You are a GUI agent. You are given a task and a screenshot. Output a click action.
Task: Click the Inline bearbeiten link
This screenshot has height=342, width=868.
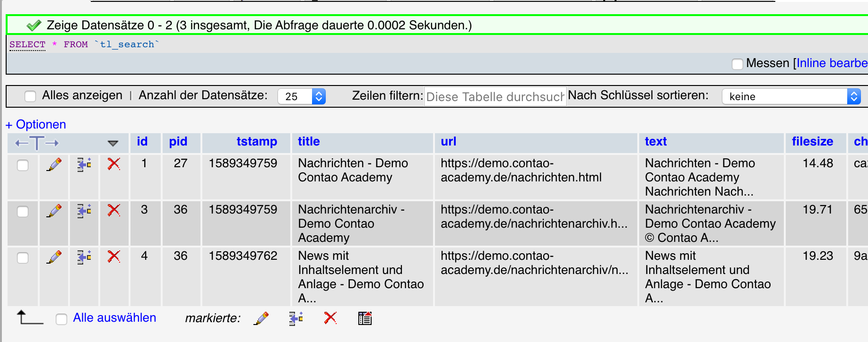[832, 63]
